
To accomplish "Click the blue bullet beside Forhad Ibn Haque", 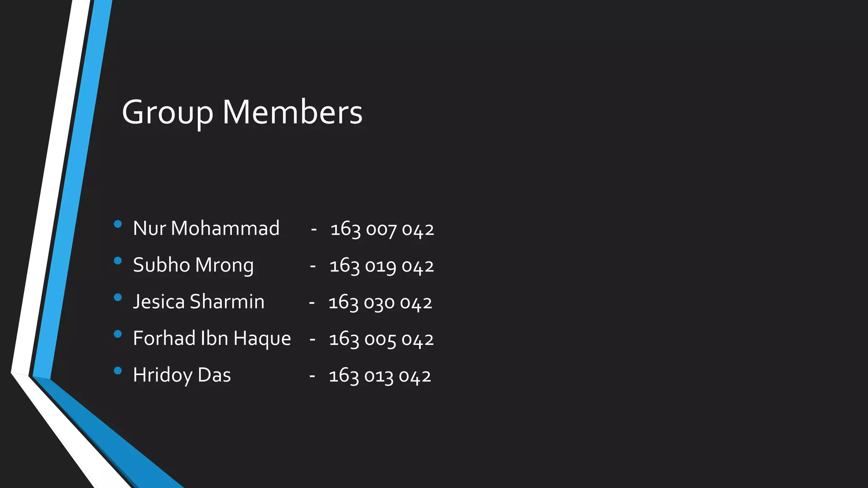I will pyautogui.click(x=118, y=334).
